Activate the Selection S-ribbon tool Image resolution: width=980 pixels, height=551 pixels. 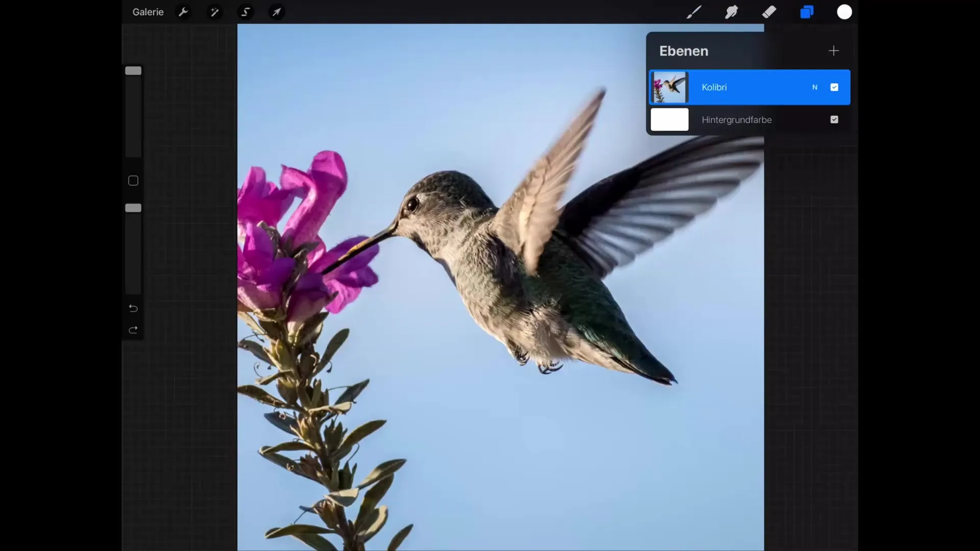246,12
